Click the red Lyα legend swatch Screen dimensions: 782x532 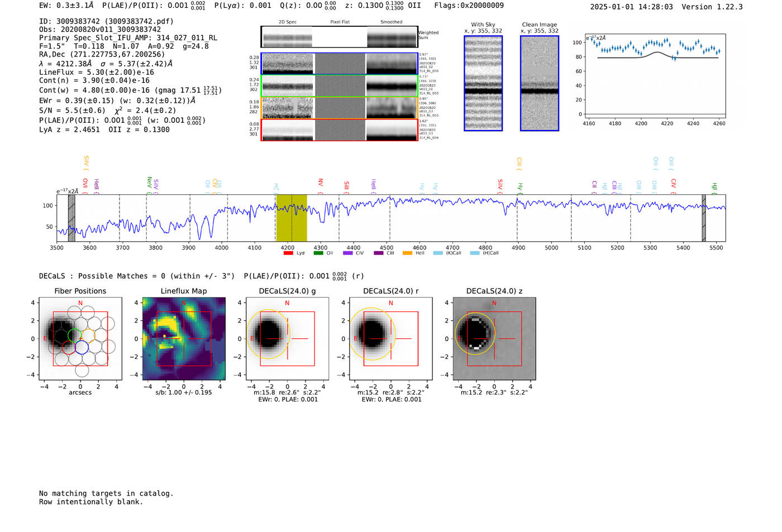[x=288, y=253]
